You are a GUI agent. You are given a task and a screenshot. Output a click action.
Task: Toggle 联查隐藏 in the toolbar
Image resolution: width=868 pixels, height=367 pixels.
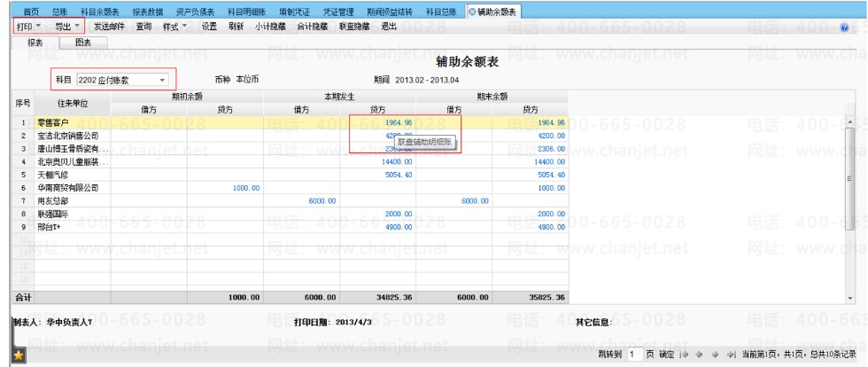[x=355, y=26]
